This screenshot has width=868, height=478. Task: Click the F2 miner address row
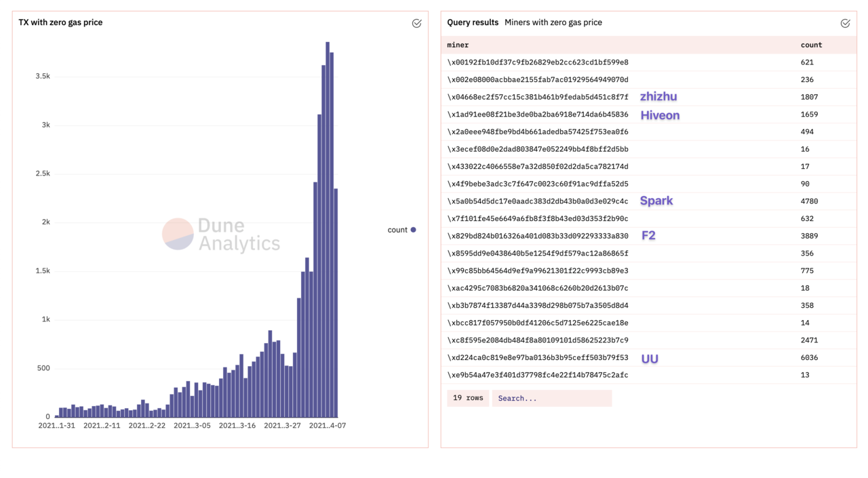click(x=537, y=236)
